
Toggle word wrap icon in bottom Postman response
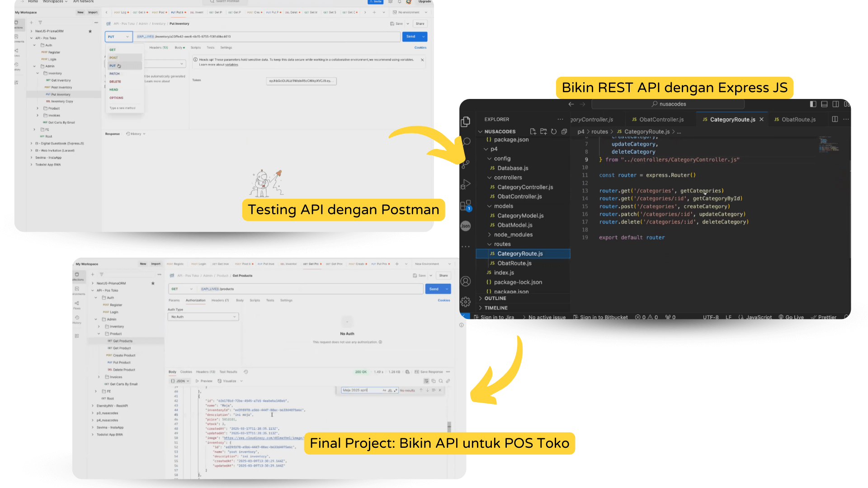pyautogui.click(x=426, y=381)
